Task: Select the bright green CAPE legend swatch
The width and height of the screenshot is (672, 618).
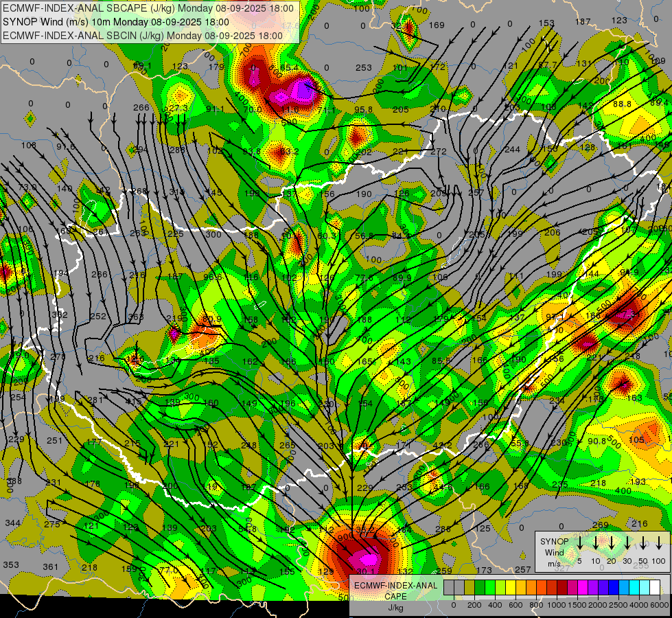Action: [x=490, y=588]
